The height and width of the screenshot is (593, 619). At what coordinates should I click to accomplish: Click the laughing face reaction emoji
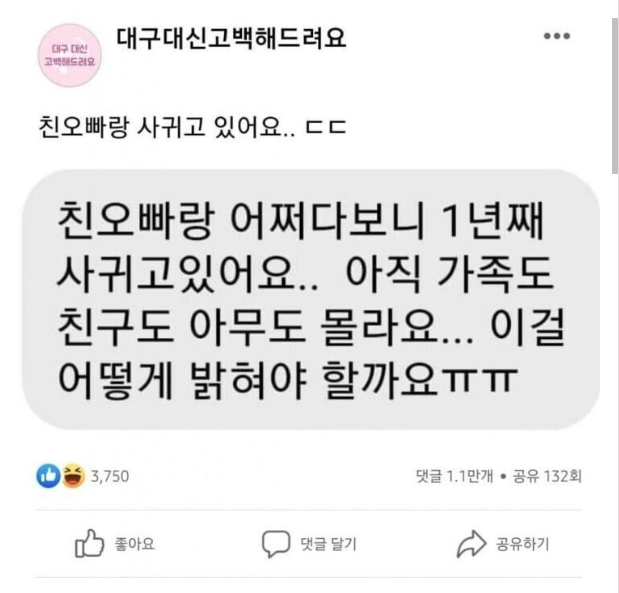73,476
